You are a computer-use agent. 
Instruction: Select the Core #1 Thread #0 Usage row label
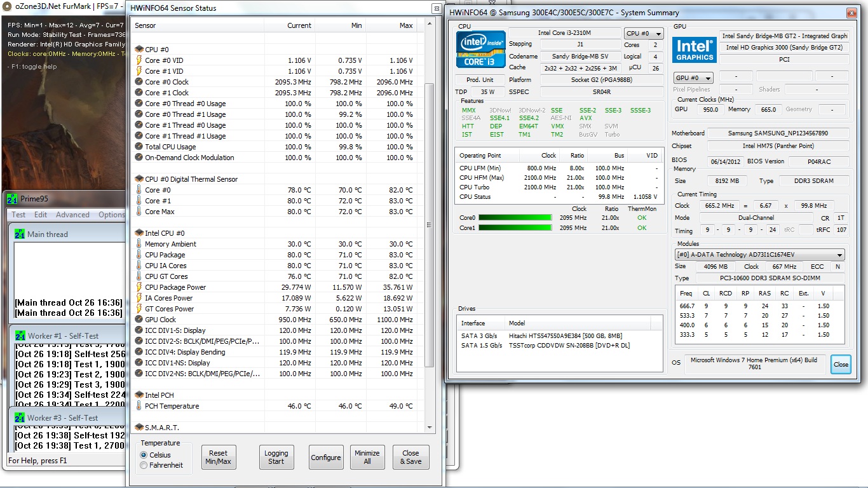point(185,125)
